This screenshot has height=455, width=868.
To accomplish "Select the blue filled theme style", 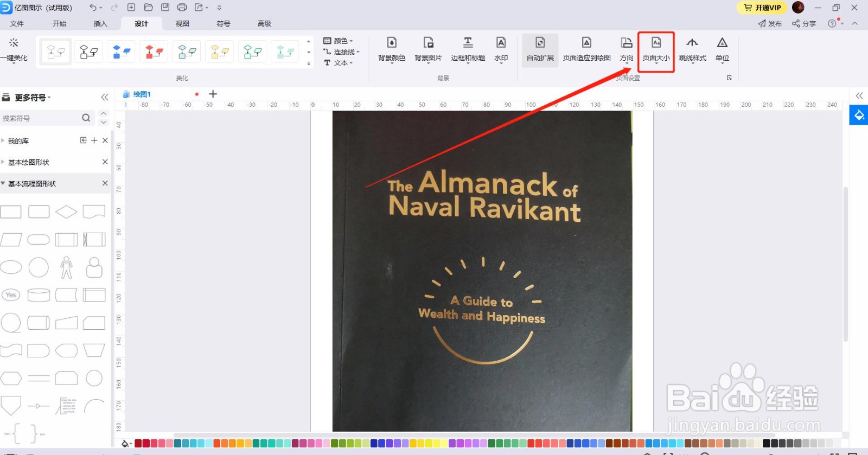I will tap(121, 52).
